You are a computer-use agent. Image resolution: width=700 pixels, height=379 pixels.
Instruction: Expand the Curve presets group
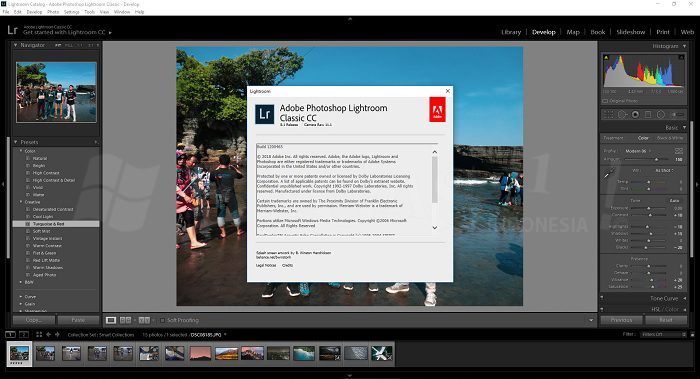point(21,296)
